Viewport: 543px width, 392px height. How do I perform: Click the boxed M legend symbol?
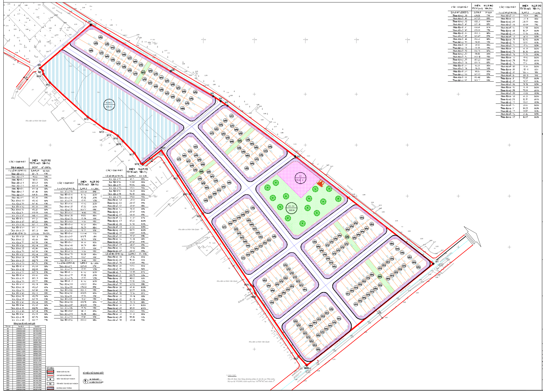click(x=50, y=384)
